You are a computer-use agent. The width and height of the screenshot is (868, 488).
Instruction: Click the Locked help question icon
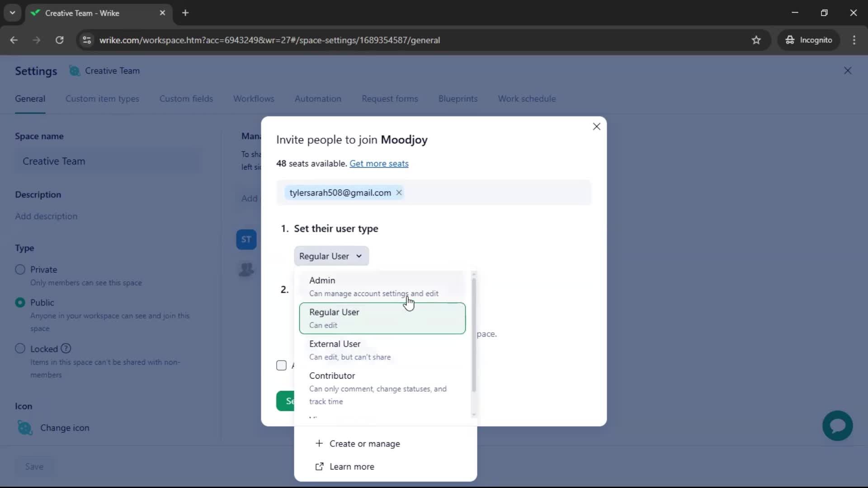(66, 348)
